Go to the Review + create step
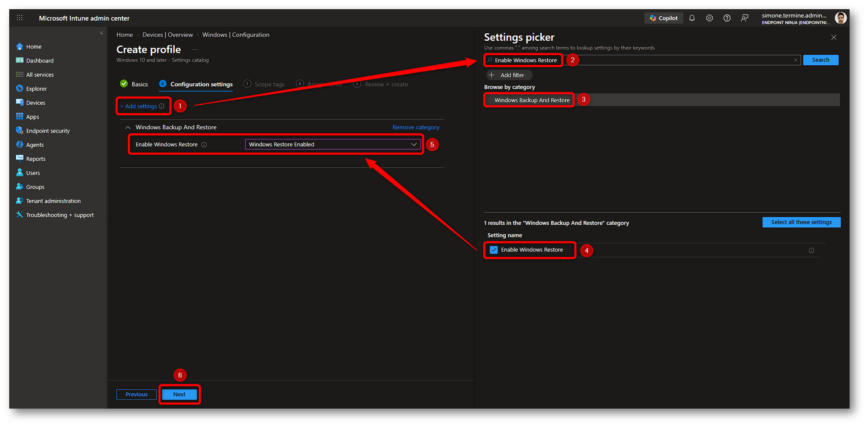The width and height of the screenshot is (868, 427). pos(381,84)
